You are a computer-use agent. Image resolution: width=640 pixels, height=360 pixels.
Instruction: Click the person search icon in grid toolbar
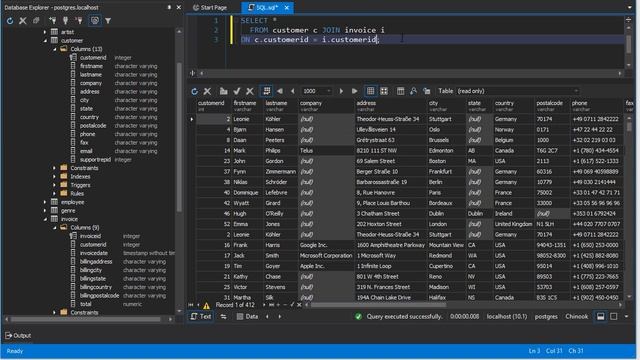pyautogui.click(x=413, y=91)
